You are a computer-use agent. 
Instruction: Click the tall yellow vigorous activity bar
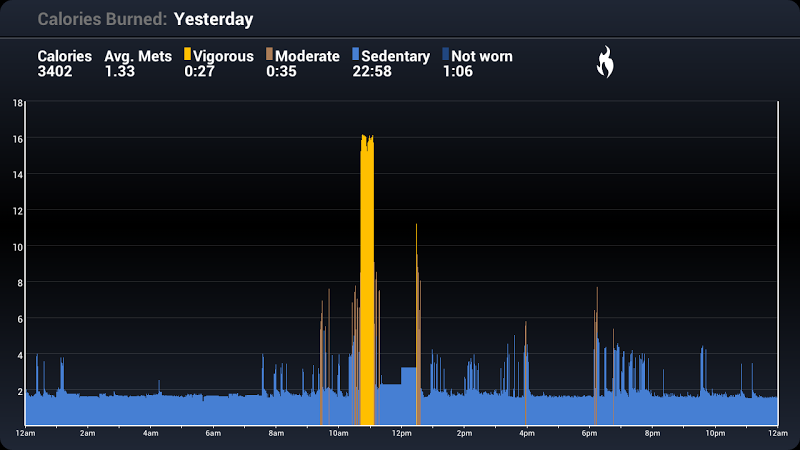[x=367, y=280]
